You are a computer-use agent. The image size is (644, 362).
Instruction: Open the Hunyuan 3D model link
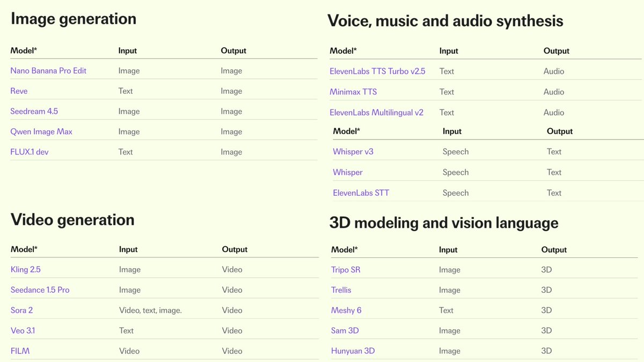(353, 351)
